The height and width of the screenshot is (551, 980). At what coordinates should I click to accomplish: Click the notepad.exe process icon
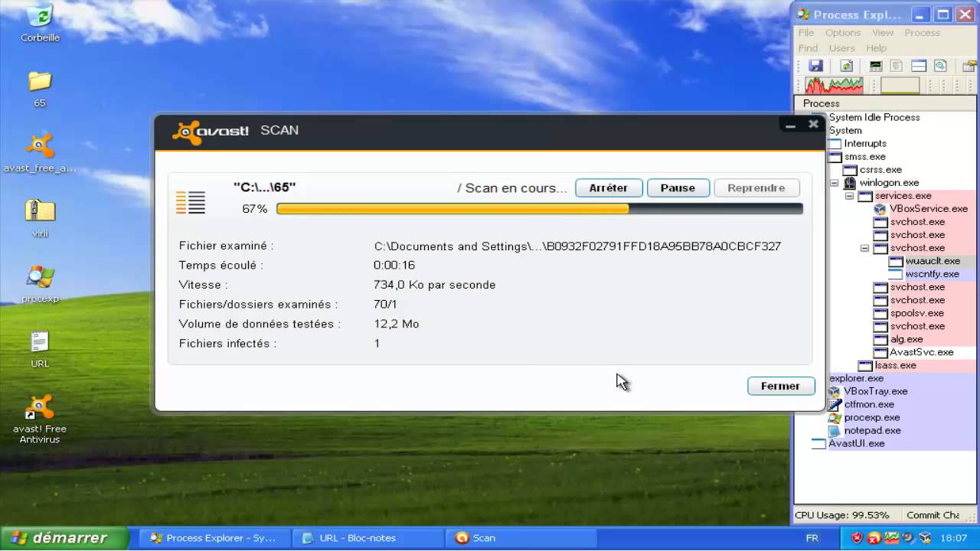(835, 431)
